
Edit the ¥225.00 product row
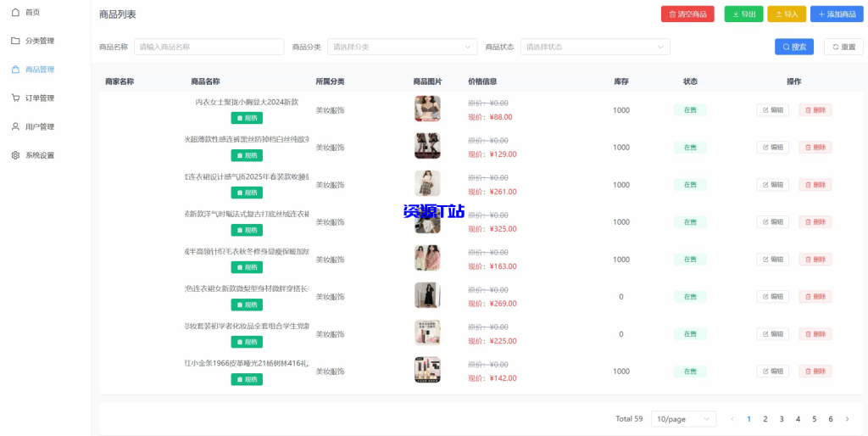(x=773, y=334)
